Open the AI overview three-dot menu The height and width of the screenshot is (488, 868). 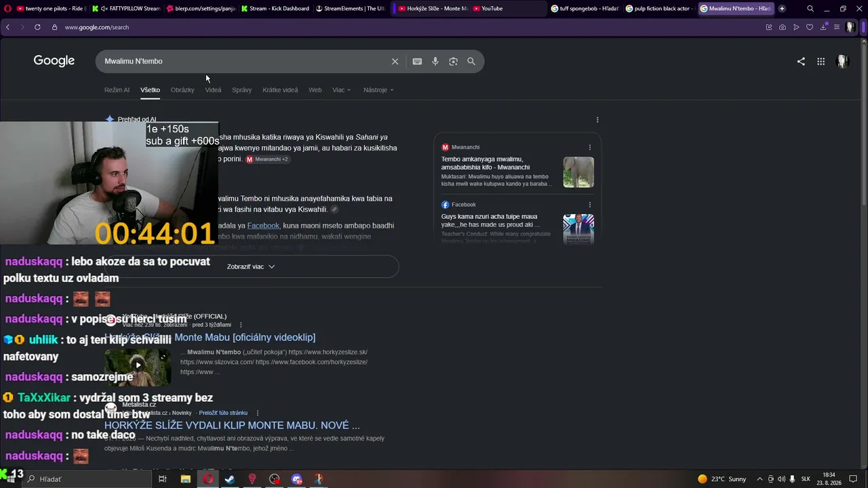pos(597,120)
